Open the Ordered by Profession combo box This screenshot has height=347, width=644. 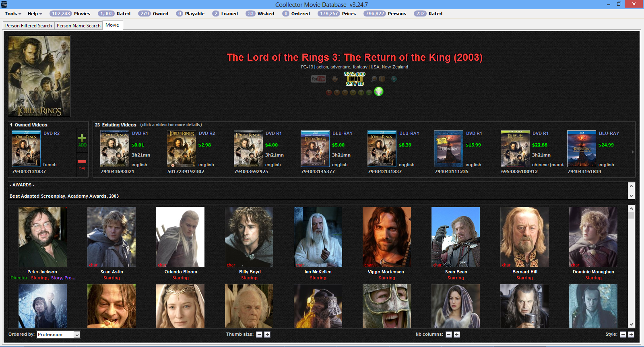[x=58, y=335]
